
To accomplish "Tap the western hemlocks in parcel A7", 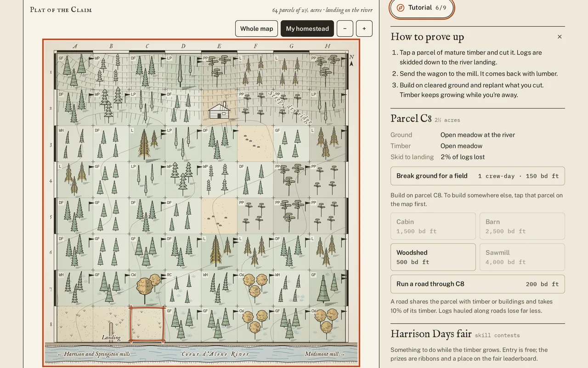I will (x=74, y=288).
